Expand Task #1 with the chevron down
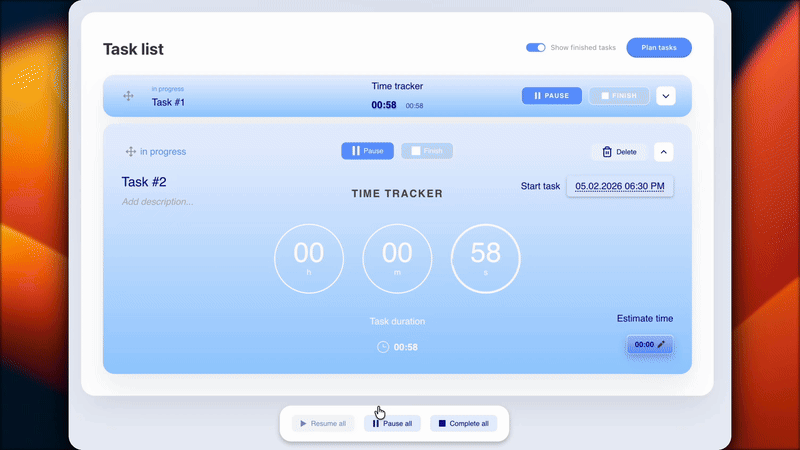 tap(667, 96)
